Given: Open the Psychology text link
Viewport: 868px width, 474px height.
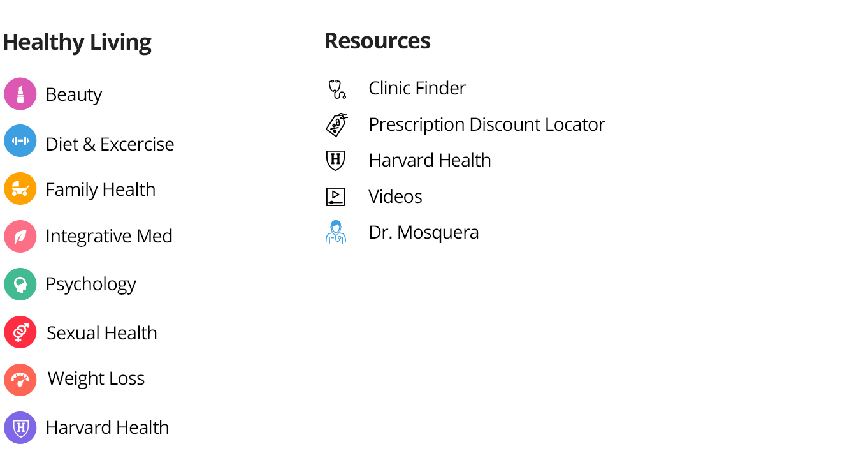Looking at the screenshot, I should [x=90, y=284].
